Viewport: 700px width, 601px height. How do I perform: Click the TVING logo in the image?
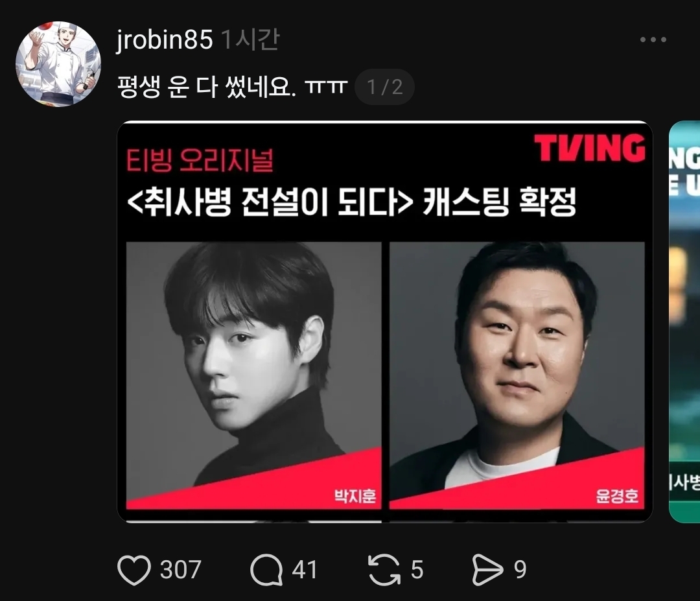point(589,147)
